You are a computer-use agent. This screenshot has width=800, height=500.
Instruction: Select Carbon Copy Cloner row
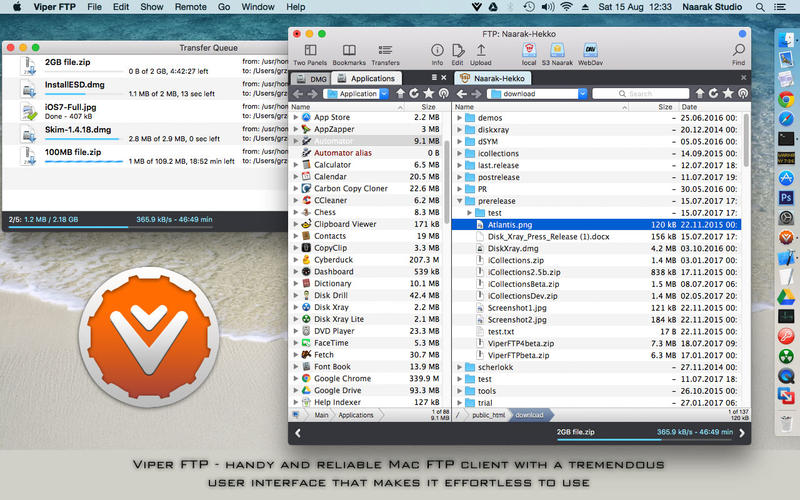click(365, 189)
